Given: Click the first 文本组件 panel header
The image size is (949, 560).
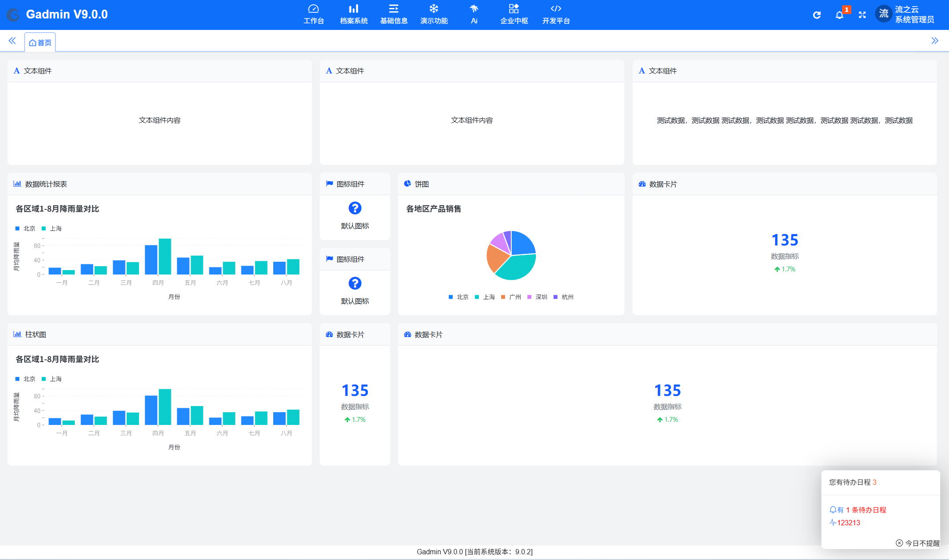Looking at the screenshot, I should click(x=160, y=71).
